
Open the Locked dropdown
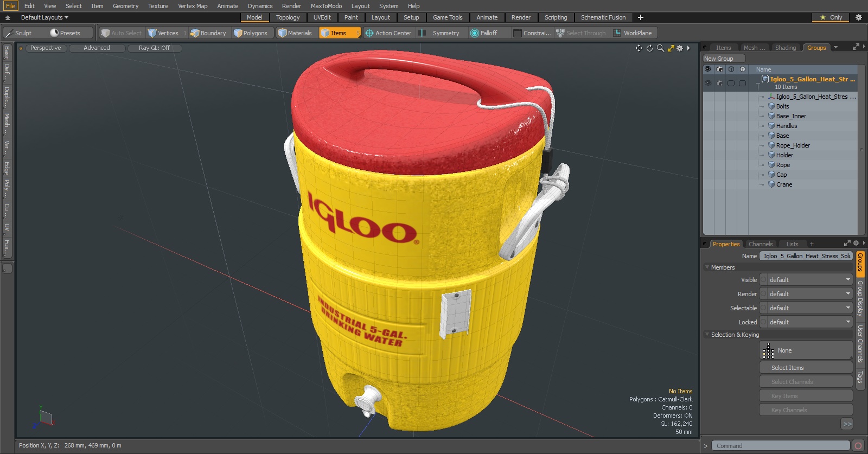pyautogui.click(x=806, y=322)
